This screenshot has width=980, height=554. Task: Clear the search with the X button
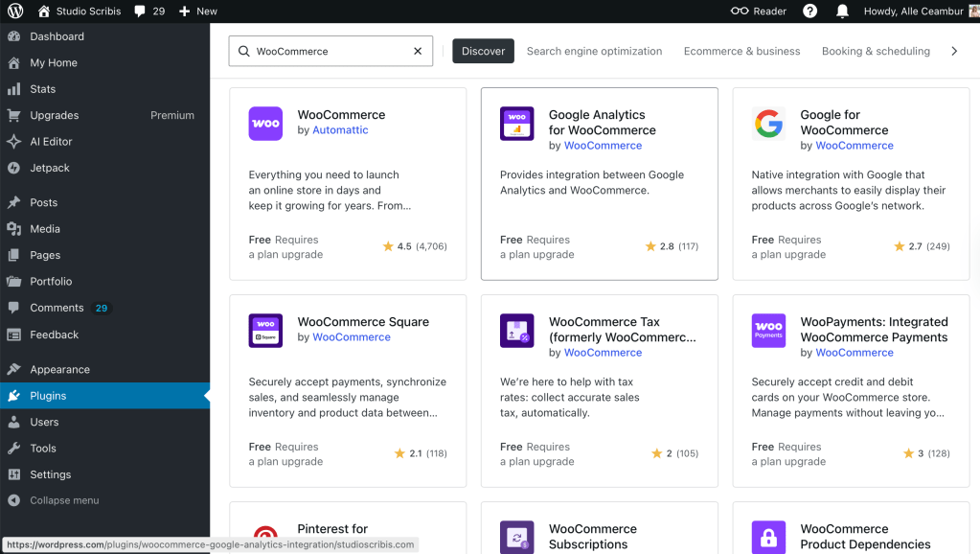[417, 51]
